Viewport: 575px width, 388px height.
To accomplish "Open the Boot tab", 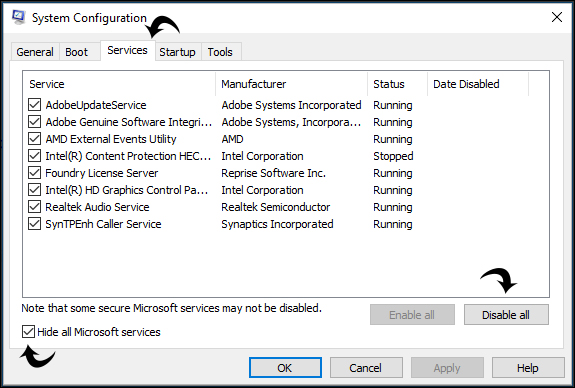I will pyautogui.click(x=76, y=52).
